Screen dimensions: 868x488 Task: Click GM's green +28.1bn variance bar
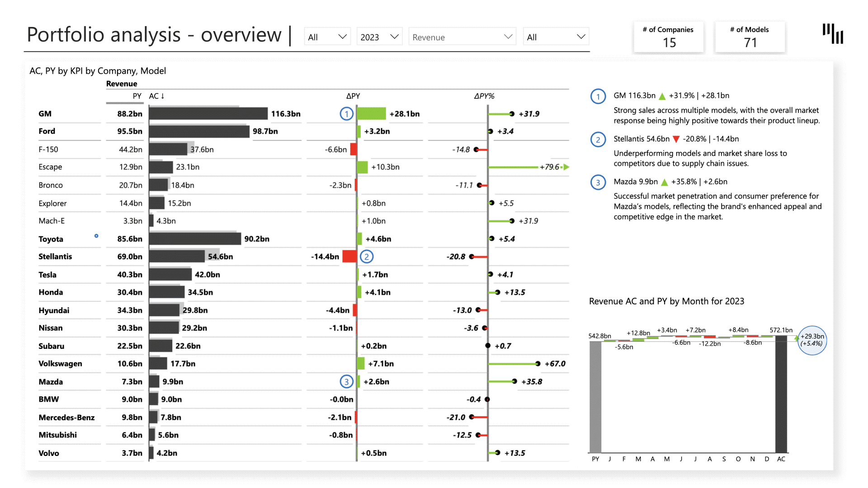[371, 114]
